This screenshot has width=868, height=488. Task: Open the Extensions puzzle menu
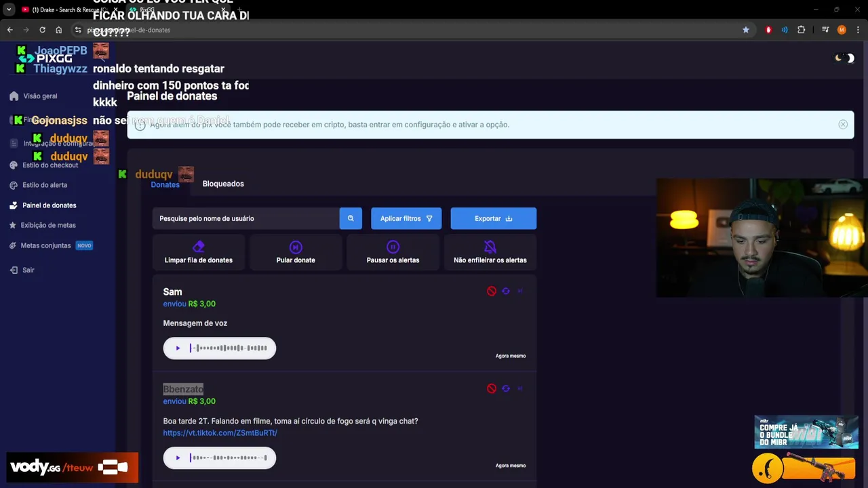tap(801, 30)
